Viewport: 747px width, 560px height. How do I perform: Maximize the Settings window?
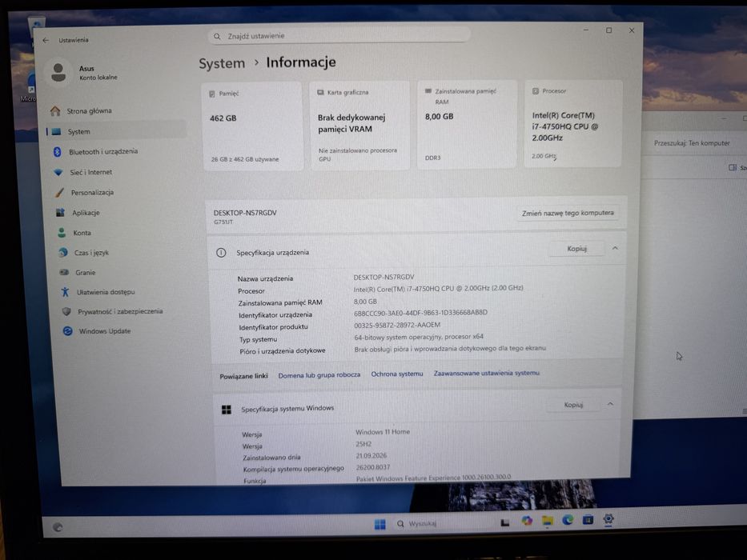point(608,30)
